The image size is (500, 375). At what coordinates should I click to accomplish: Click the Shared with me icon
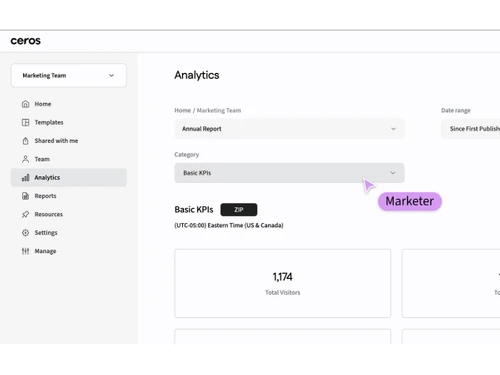point(25,141)
